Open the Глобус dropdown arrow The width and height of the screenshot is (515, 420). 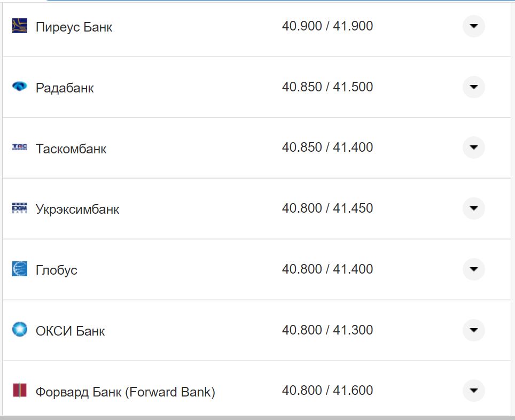(473, 269)
